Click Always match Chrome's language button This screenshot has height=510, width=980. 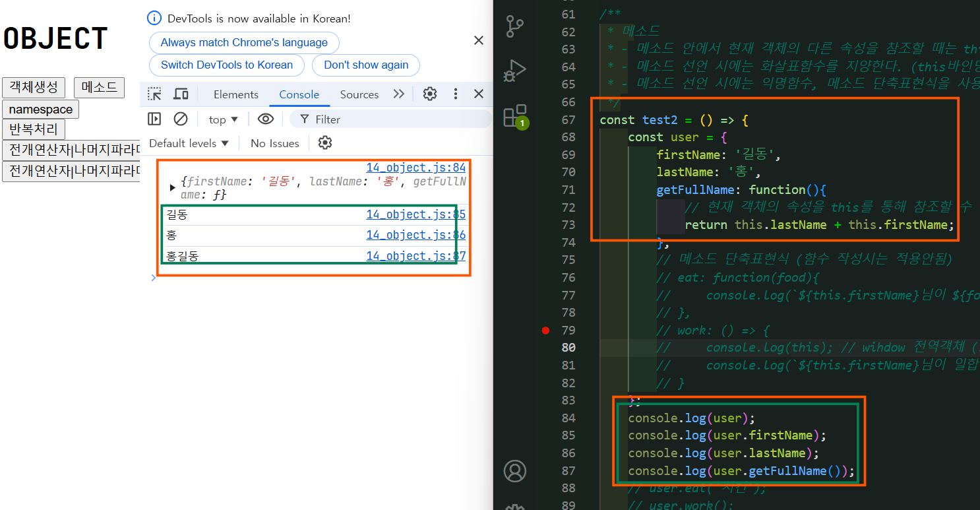coord(244,42)
